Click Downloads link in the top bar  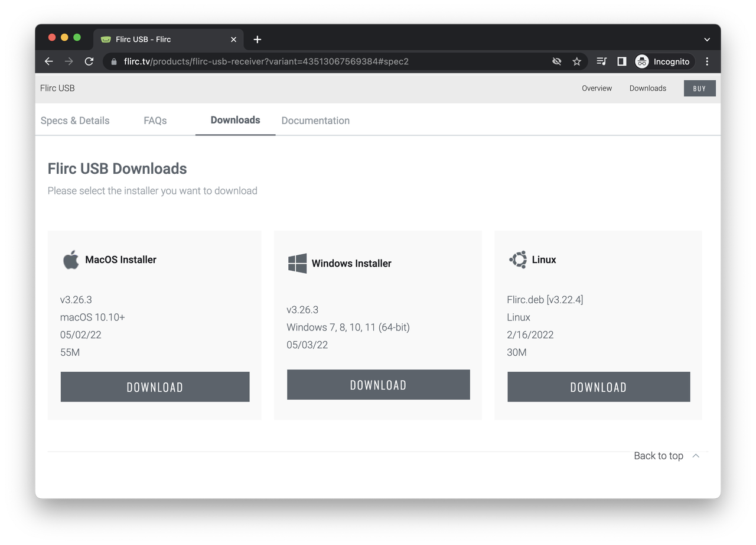(647, 88)
